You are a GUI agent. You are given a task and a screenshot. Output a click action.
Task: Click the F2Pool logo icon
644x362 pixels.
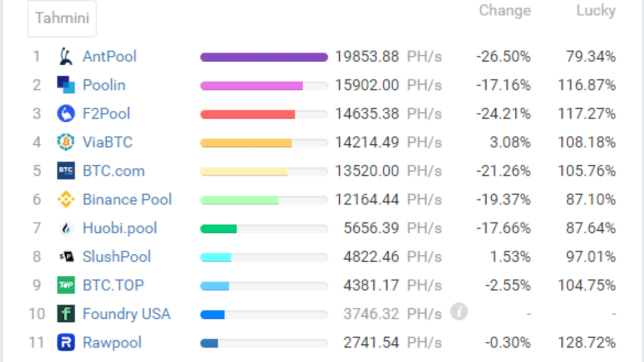[65, 114]
